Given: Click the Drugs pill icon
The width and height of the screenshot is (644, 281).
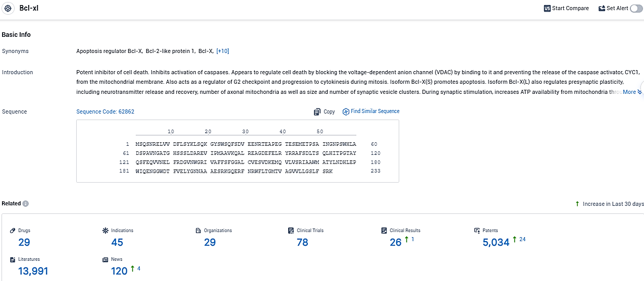Looking at the screenshot, I should 13,231.
